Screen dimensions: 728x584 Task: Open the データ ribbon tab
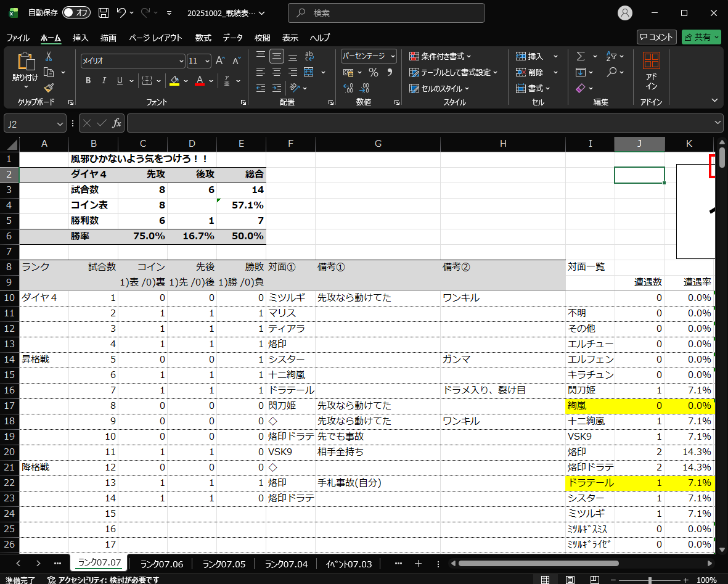232,38
